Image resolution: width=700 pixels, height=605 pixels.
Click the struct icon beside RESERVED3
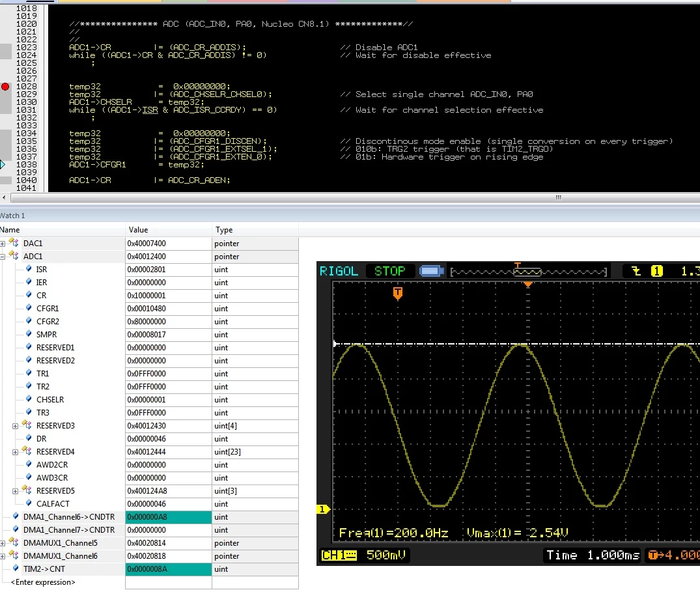[27, 425]
